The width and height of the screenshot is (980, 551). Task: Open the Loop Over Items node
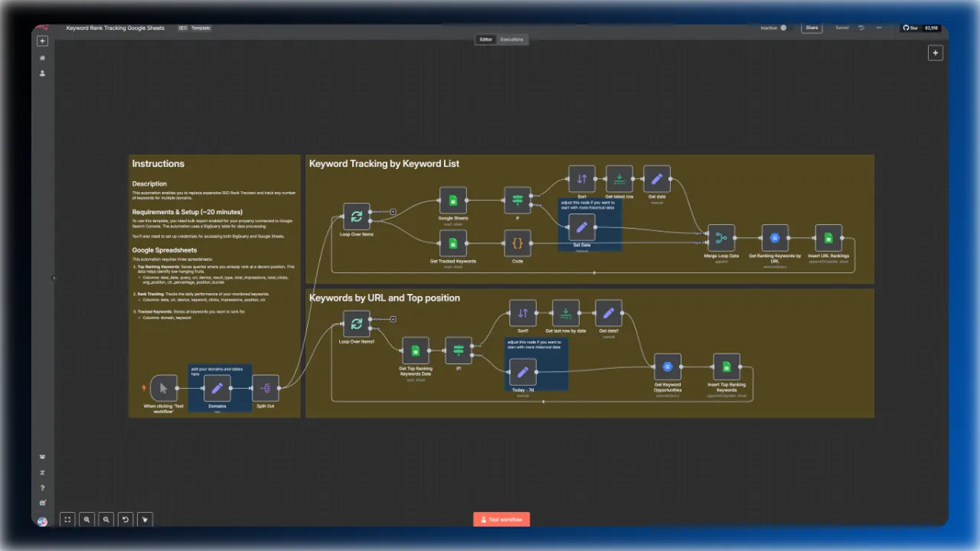(x=357, y=217)
